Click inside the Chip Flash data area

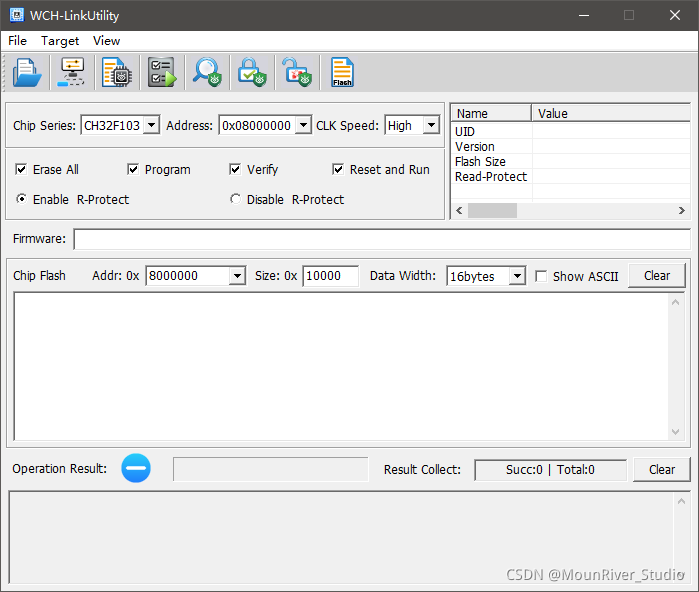pyautogui.click(x=341, y=366)
